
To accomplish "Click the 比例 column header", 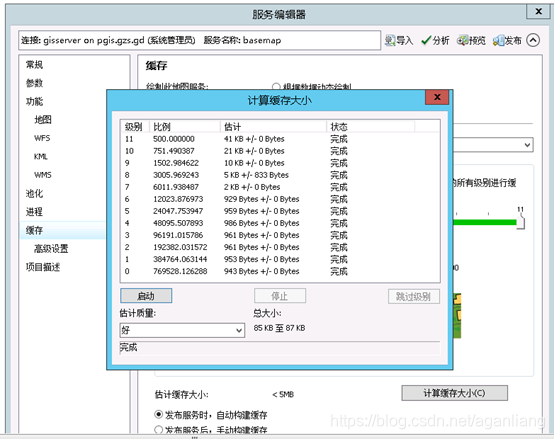I will coord(185,126).
